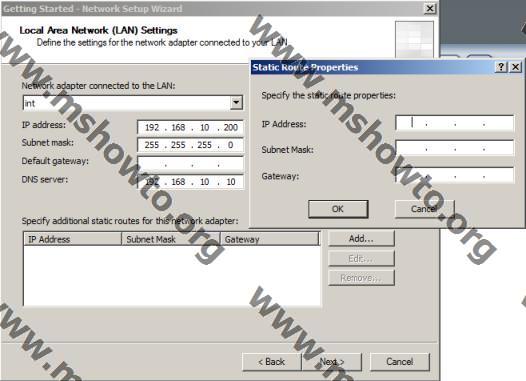
Task: Click the Static Route Subnet Mask field
Action: pyautogui.click(x=455, y=148)
